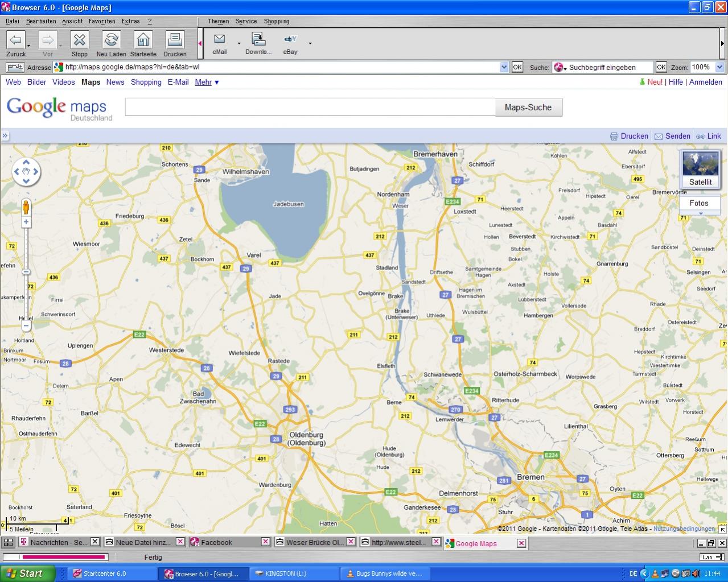Click the Stopp toolbar icon

click(x=79, y=40)
